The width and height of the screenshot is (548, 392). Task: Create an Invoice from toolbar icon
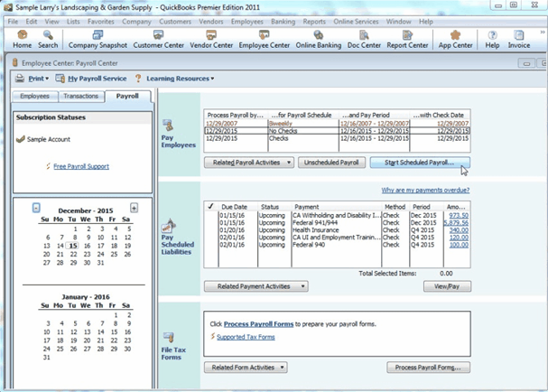(518, 34)
